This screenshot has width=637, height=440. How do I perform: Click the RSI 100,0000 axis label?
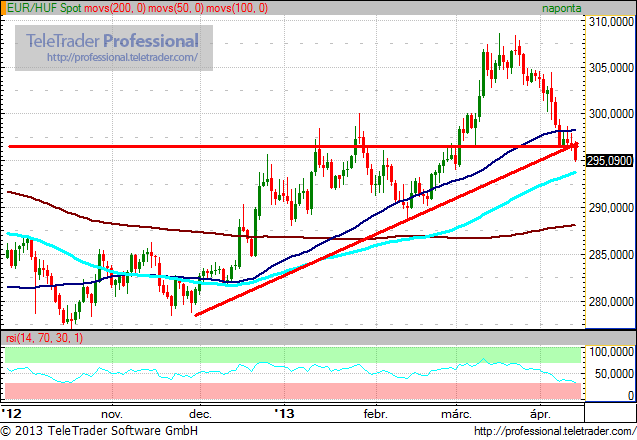pos(611,351)
